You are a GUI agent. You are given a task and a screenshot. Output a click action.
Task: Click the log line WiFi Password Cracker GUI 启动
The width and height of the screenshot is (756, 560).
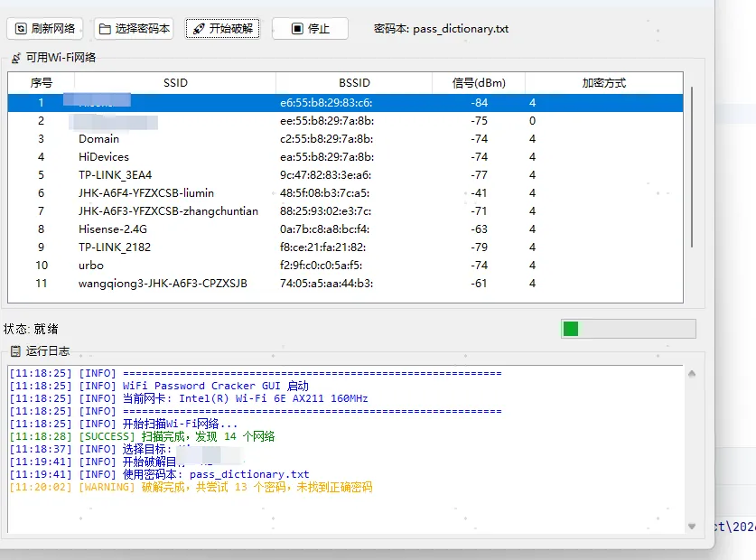pos(159,386)
